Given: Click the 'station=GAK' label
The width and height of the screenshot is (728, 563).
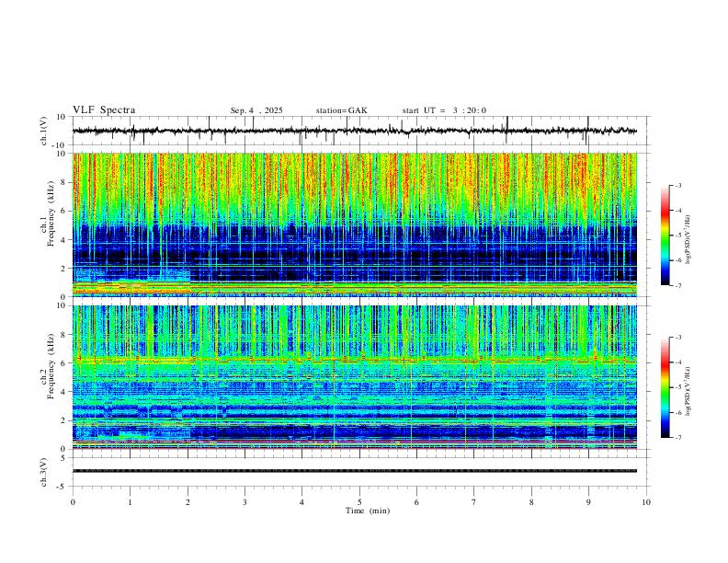Looking at the screenshot, I should pos(341,110).
